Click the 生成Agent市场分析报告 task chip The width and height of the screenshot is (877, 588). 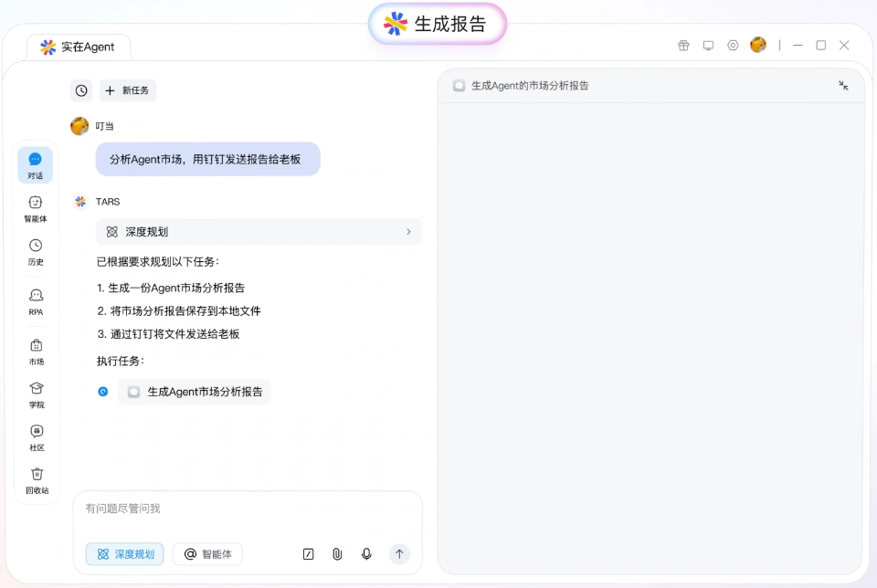(x=195, y=392)
